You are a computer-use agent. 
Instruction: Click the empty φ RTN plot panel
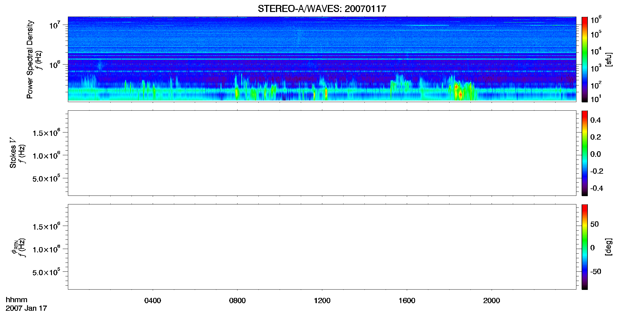click(322, 247)
